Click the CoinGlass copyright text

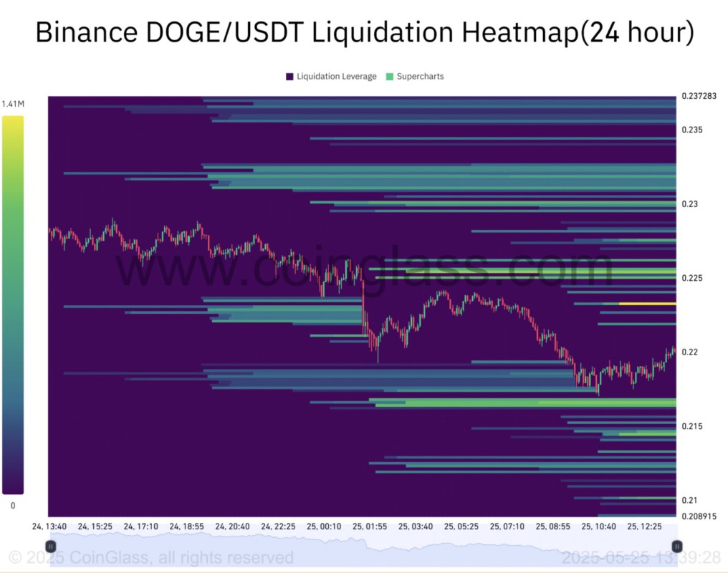coord(151,557)
